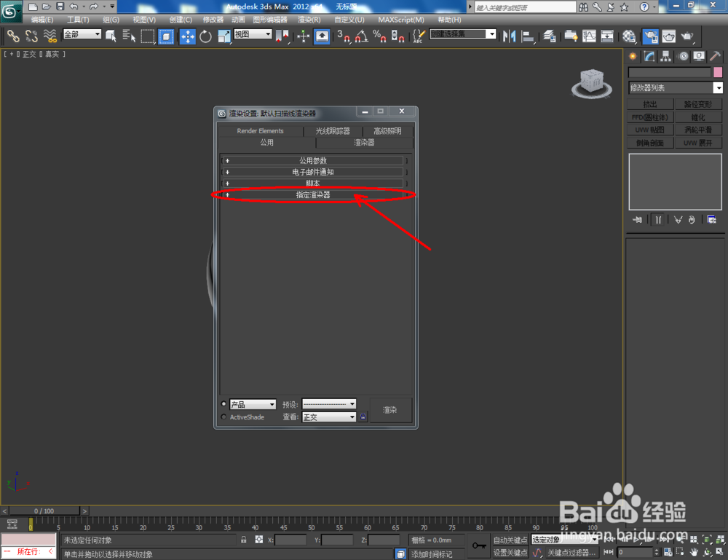Click the time slider 0 / 100
728x560 pixels.
coord(44,510)
